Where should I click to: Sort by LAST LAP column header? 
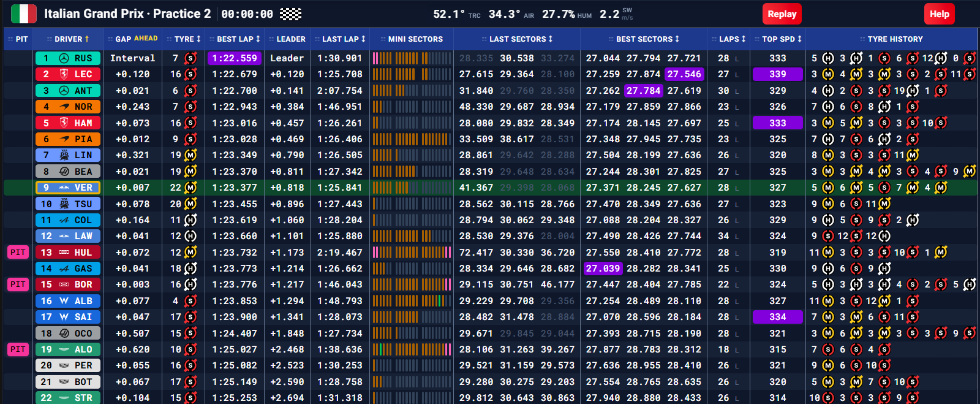[340, 39]
